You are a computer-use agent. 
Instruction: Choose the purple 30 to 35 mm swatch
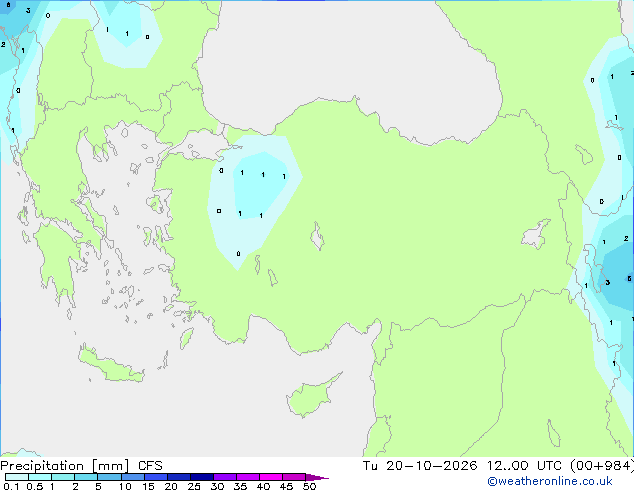(x=225, y=477)
